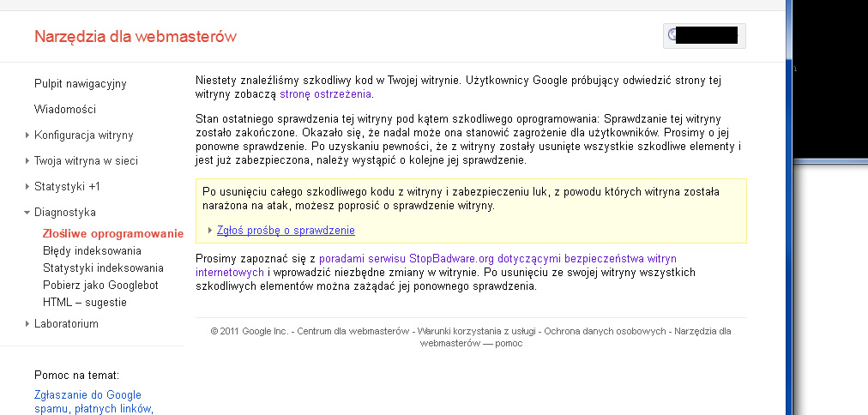Expand the Konfiguracja witryny arrow
The width and height of the screenshot is (868, 415).
point(27,135)
